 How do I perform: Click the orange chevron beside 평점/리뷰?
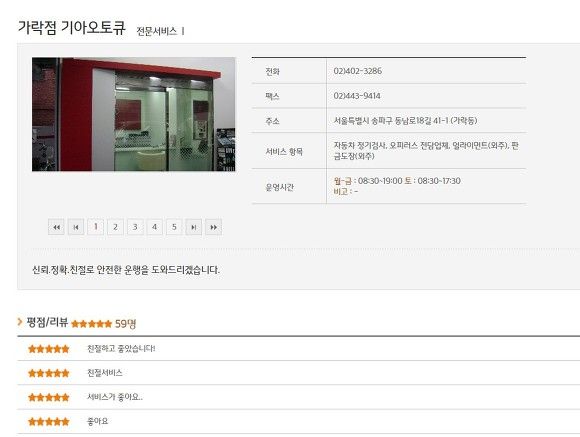(20, 322)
